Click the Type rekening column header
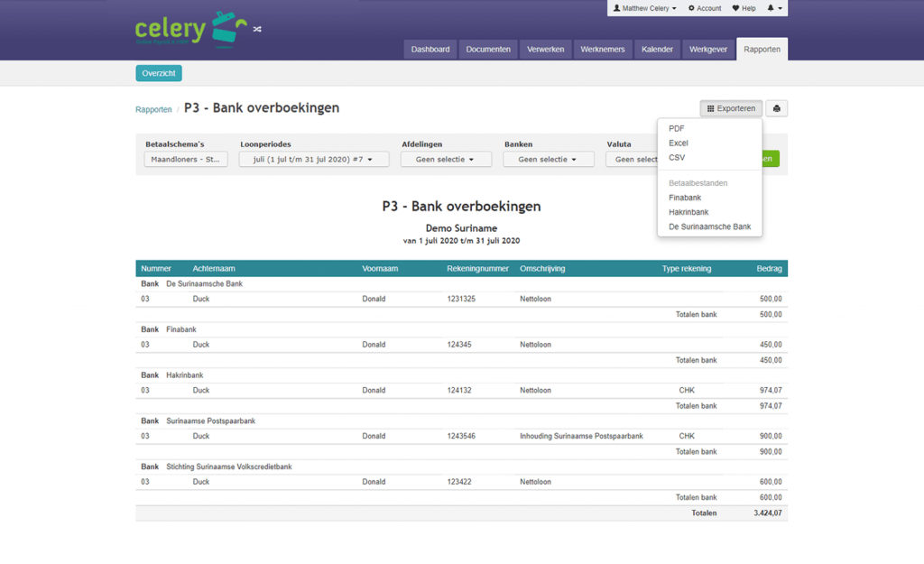The height and width of the screenshot is (564, 924). (x=687, y=269)
